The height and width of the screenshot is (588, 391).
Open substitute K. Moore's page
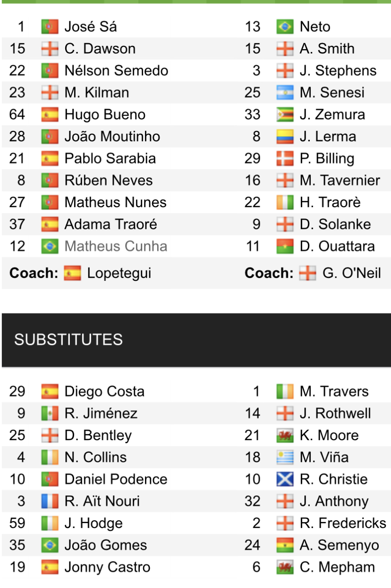point(329,435)
